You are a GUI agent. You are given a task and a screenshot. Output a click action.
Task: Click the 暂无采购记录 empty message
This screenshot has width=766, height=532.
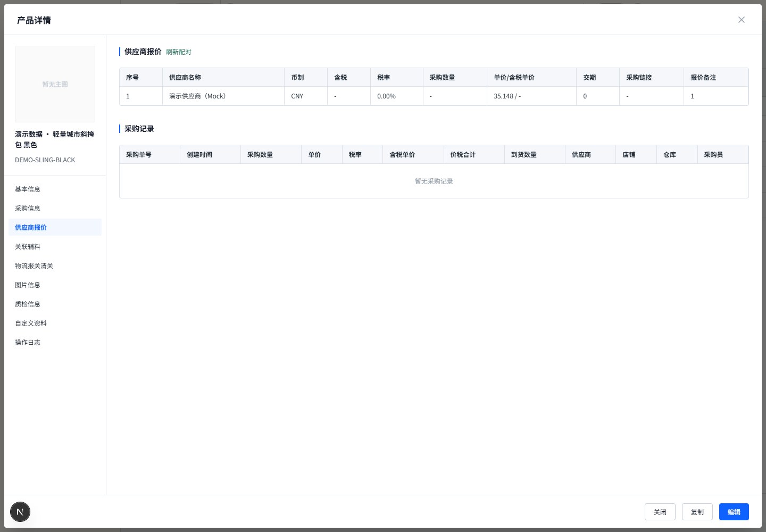pyautogui.click(x=434, y=181)
